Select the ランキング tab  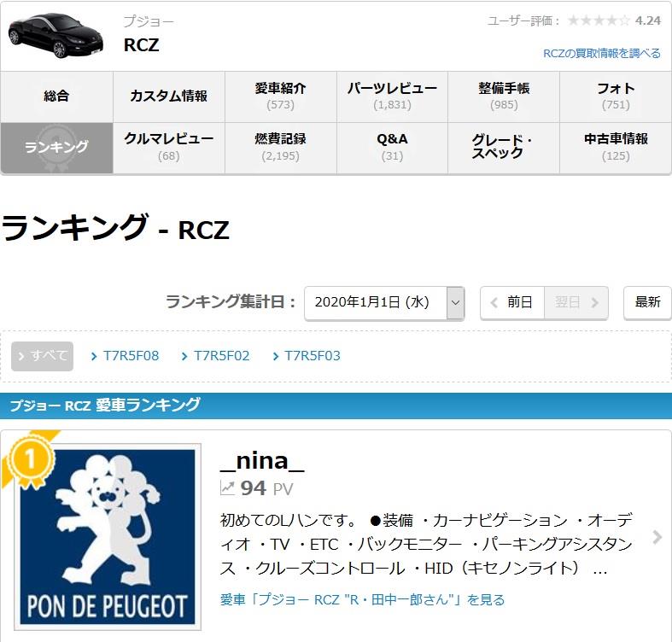(x=56, y=148)
